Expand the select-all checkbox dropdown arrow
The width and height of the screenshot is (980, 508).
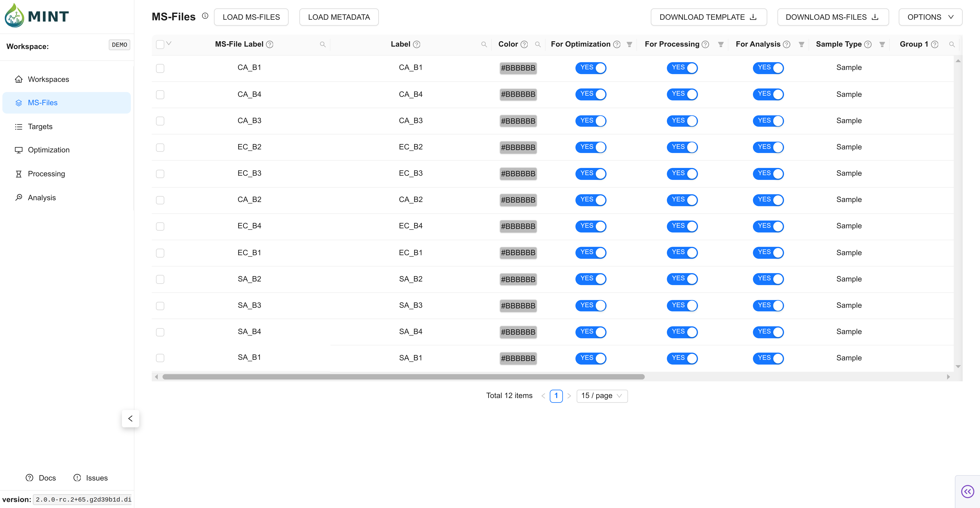tap(169, 43)
